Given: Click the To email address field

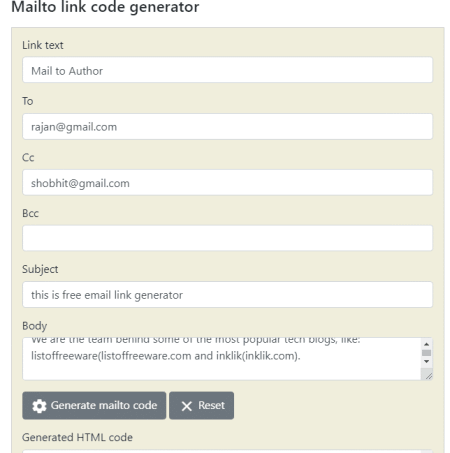Looking at the screenshot, I should [227, 126].
